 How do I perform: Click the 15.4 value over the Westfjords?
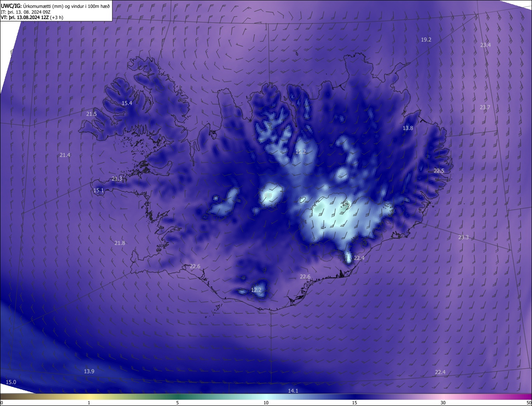(x=127, y=103)
